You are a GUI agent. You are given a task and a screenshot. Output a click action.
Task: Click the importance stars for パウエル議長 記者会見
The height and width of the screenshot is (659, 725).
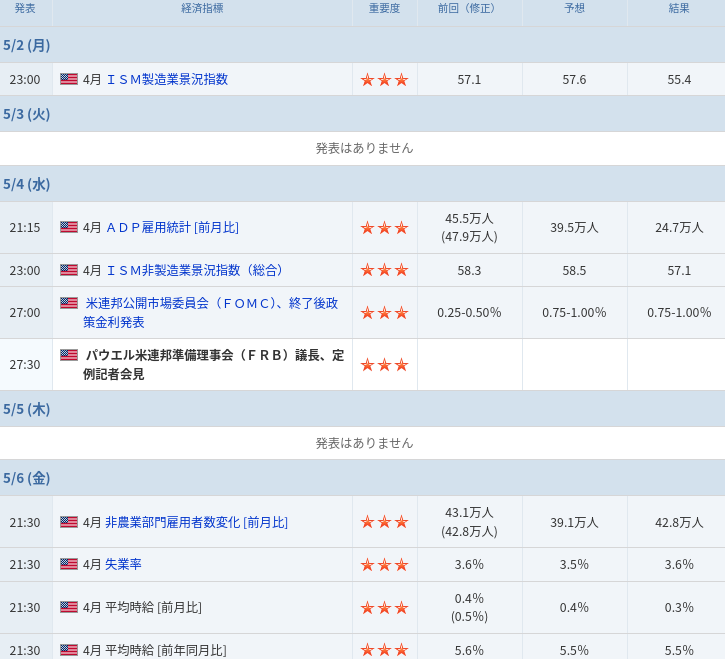(x=384, y=365)
